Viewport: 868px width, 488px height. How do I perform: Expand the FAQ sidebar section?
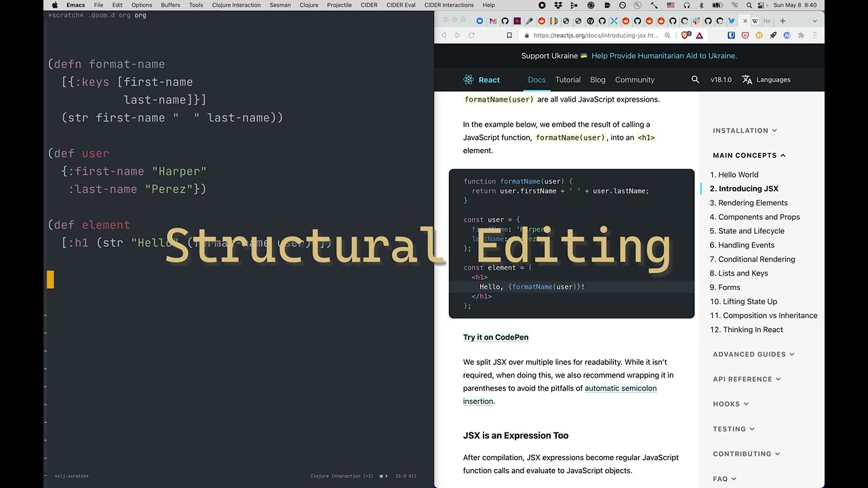coord(724,479)
